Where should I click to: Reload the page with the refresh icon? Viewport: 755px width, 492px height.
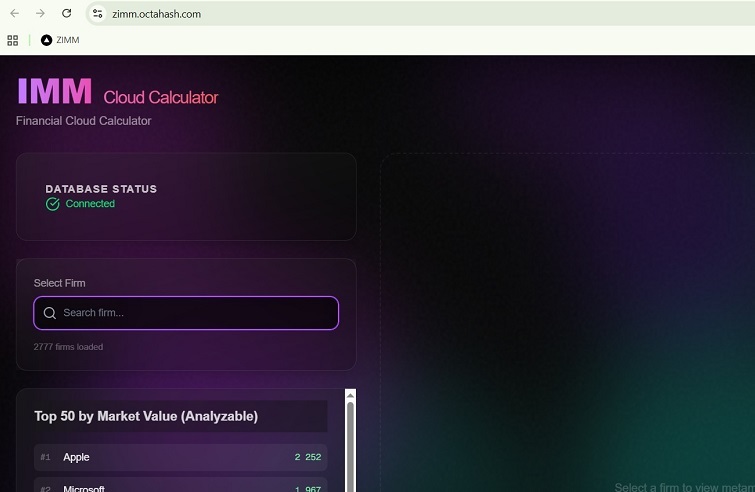[x=66, y=13]
